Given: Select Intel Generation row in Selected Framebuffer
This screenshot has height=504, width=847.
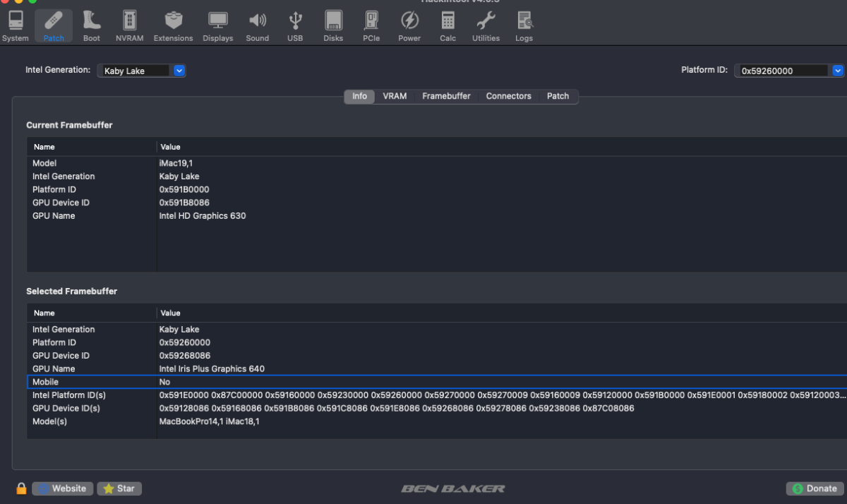Looking at the screenshot, I should (x=437, y=330).
